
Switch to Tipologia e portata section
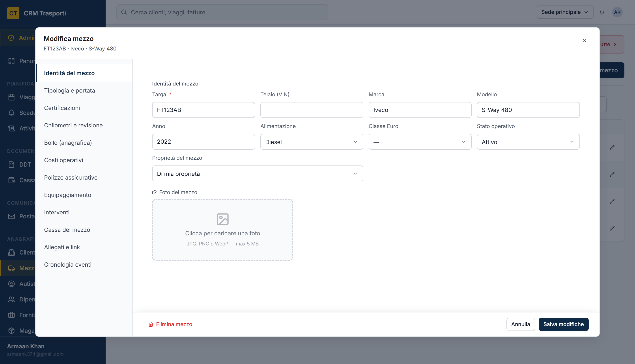[x=84, y=91]
